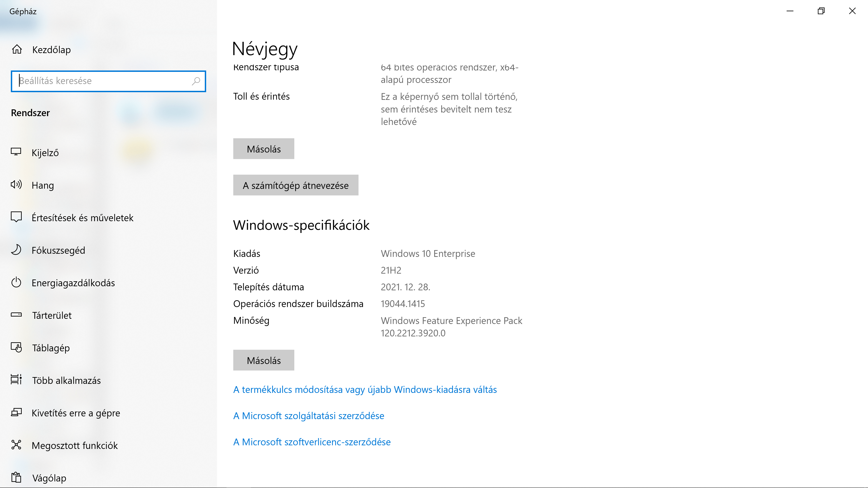Image resolution: width=868 pixels, height=488 pixels.
Task: Click the Fókuszsegéd moon icon
Action: (x=16, y=250)
